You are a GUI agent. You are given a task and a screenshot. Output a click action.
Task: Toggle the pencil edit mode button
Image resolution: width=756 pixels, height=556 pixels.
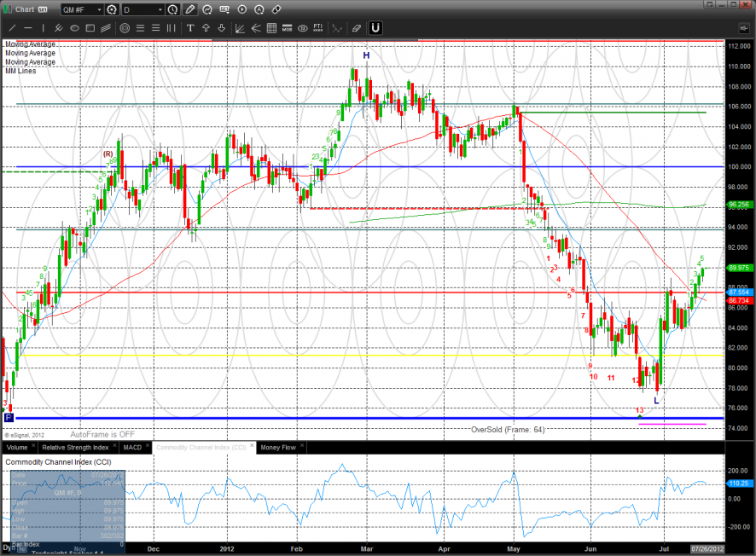pyautogui.click(x=190, y=9)
